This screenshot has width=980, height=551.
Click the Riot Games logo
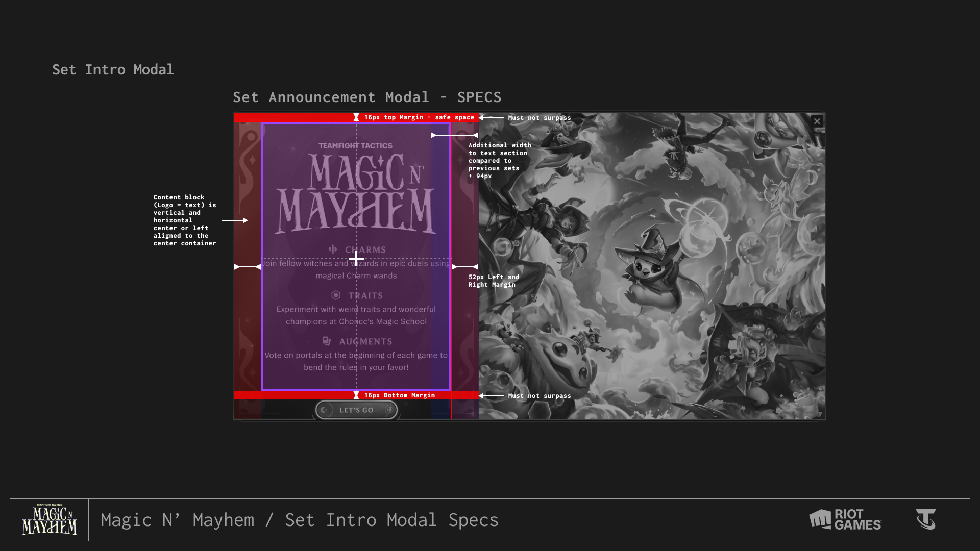845,520
